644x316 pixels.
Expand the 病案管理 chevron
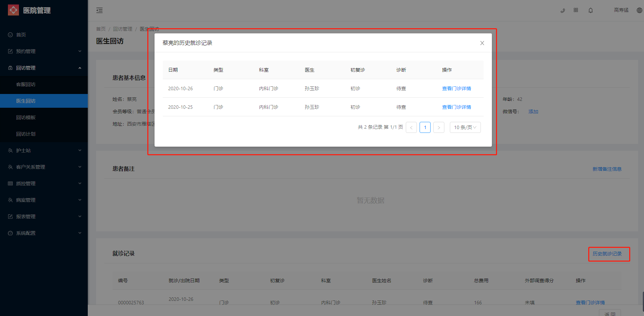(x=80, y=200)
